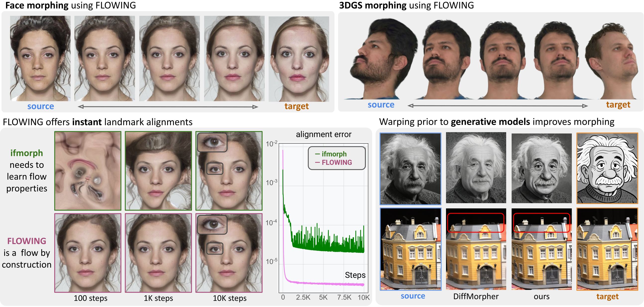Click the house source image

pos(410,249)
